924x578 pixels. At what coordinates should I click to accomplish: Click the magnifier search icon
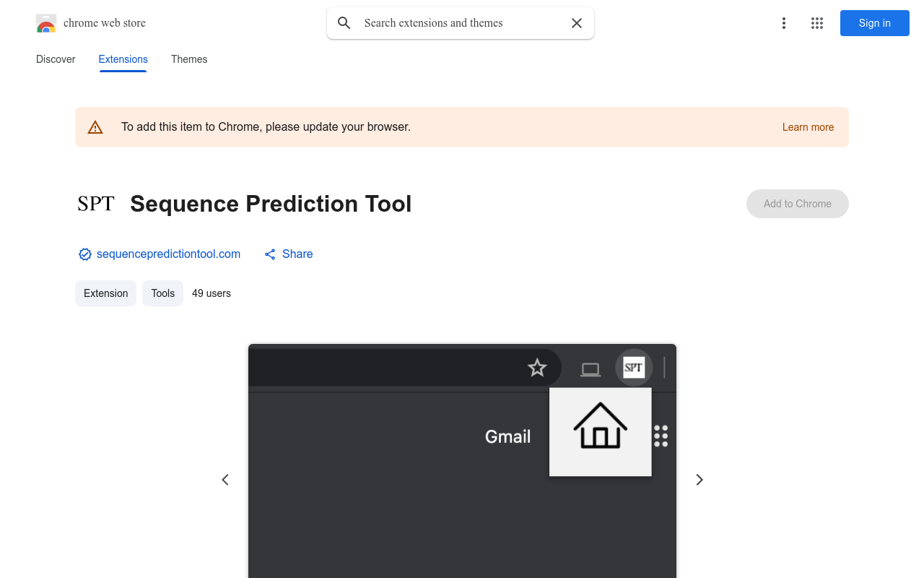coord(344,23)
